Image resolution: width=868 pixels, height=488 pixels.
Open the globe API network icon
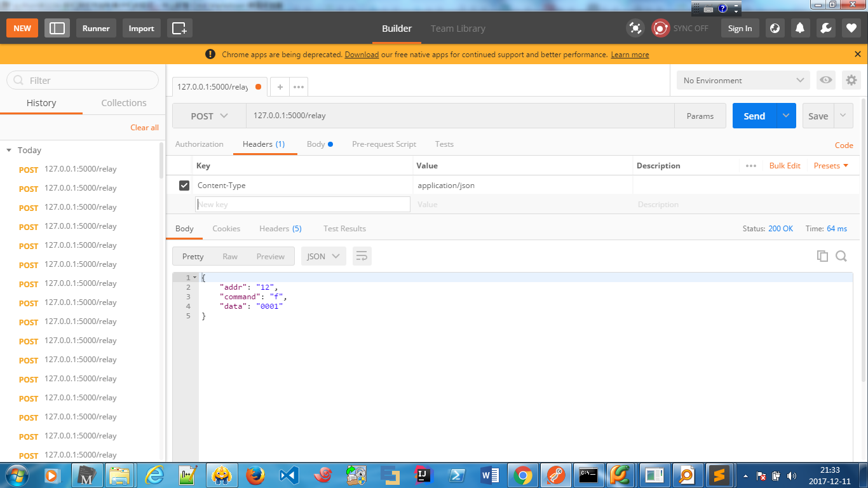775,28
